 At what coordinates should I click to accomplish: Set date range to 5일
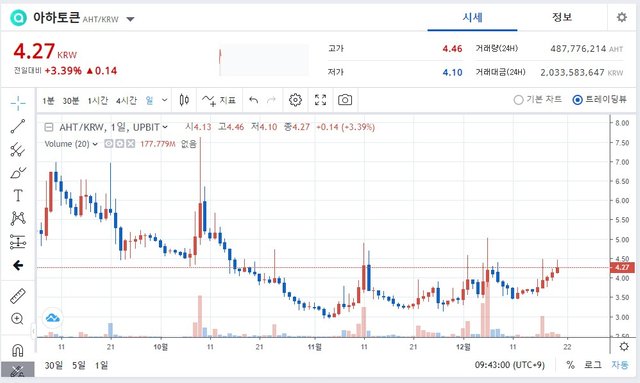click(79, 365)
